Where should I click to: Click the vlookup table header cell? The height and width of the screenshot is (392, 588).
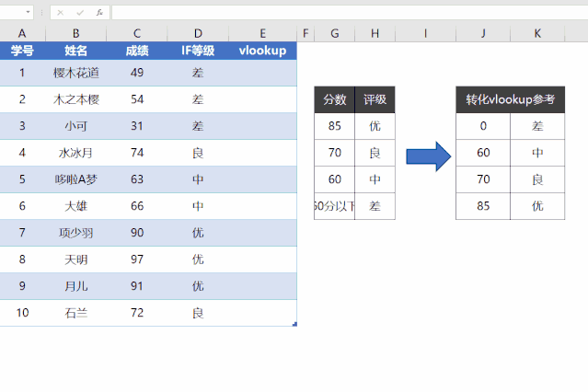point(262,51)
